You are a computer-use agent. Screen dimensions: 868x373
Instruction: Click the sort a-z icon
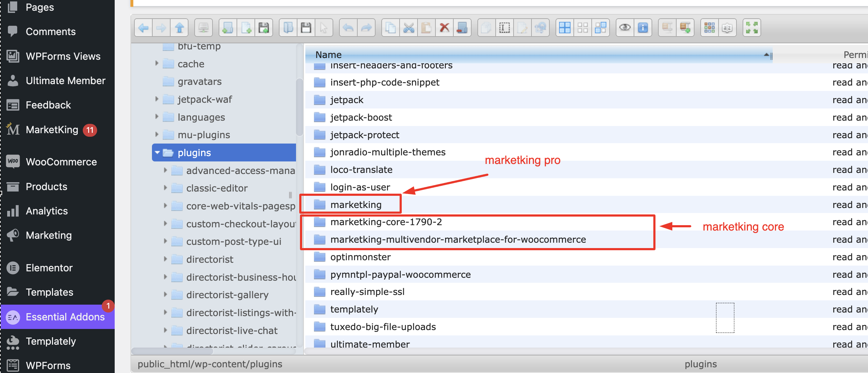[x=728, y=28]
